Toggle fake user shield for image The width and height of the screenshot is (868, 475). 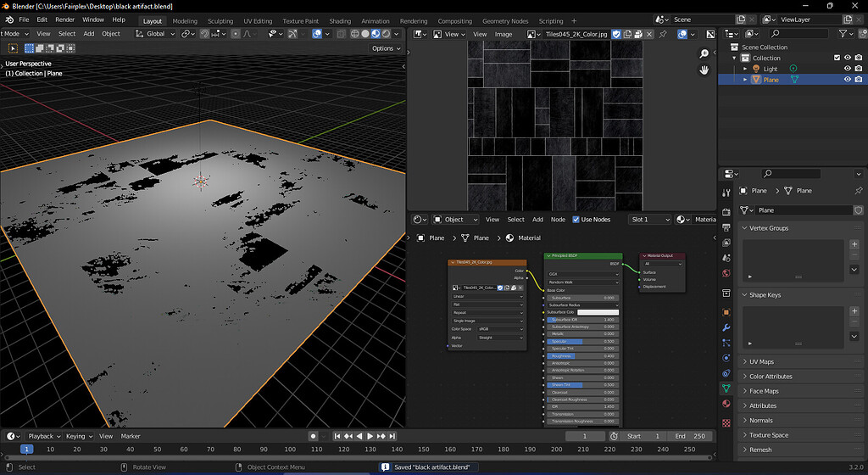616,34
